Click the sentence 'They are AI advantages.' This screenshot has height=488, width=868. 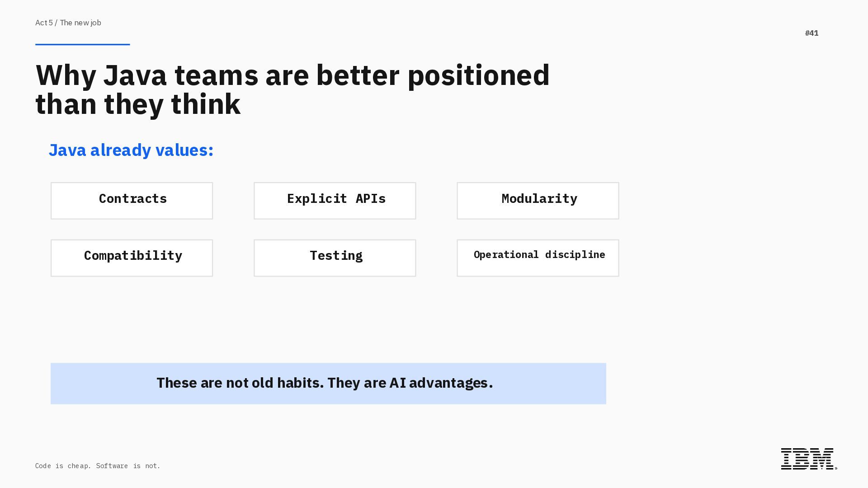pyautogui.click(x=410, y=383)
